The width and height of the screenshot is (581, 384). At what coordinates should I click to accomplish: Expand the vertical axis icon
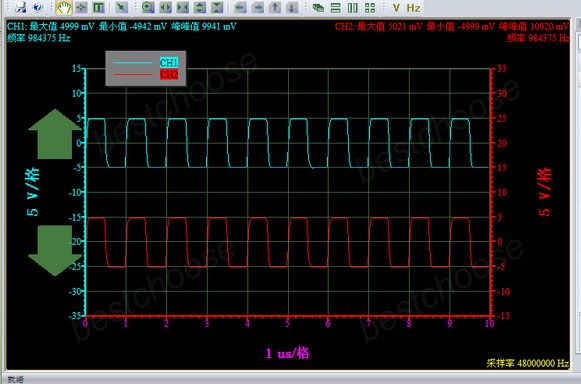click(x=200, y=7)
